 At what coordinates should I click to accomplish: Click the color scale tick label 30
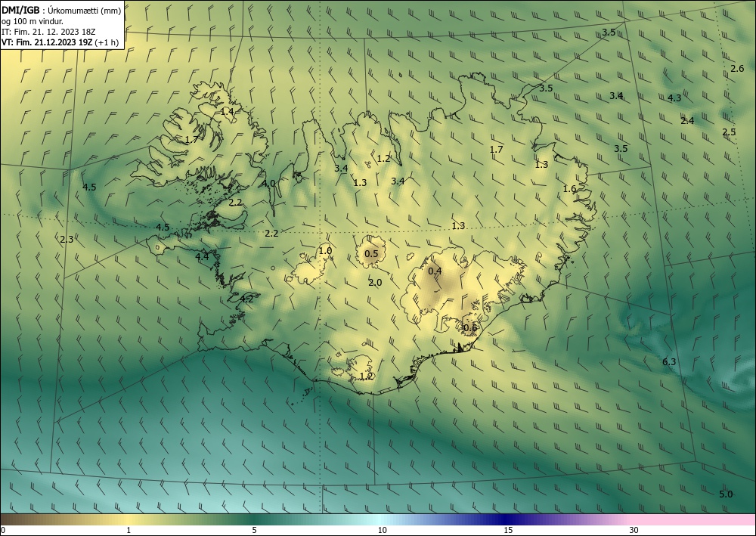pyautogui.click(x=634, y=530)
